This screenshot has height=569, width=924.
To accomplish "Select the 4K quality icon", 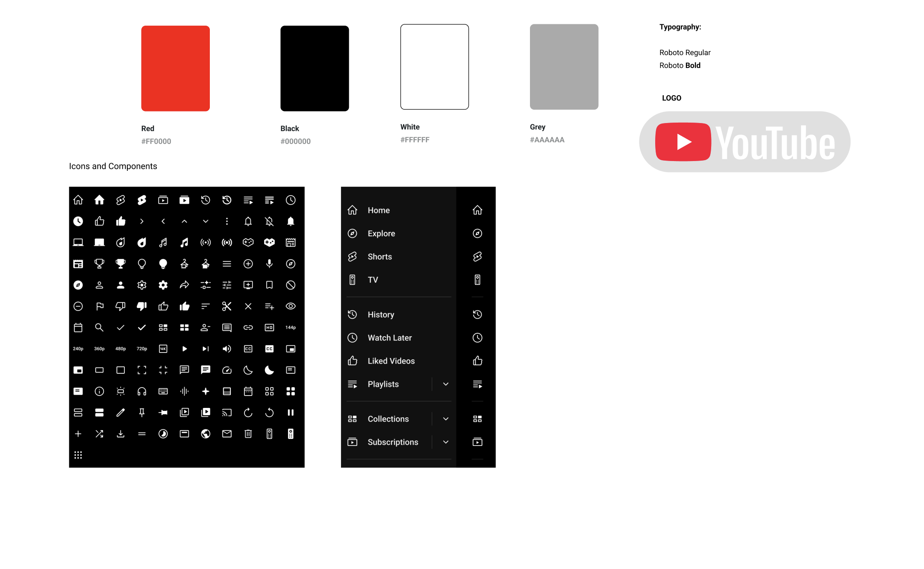I will click(x=163, y=349).
